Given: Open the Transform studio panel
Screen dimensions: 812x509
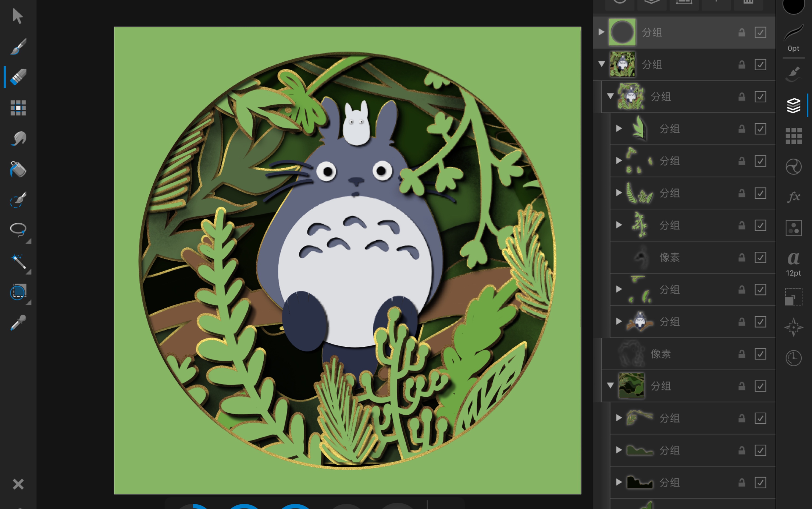Looking at the screenshot, I should click(x=794, y=296).
